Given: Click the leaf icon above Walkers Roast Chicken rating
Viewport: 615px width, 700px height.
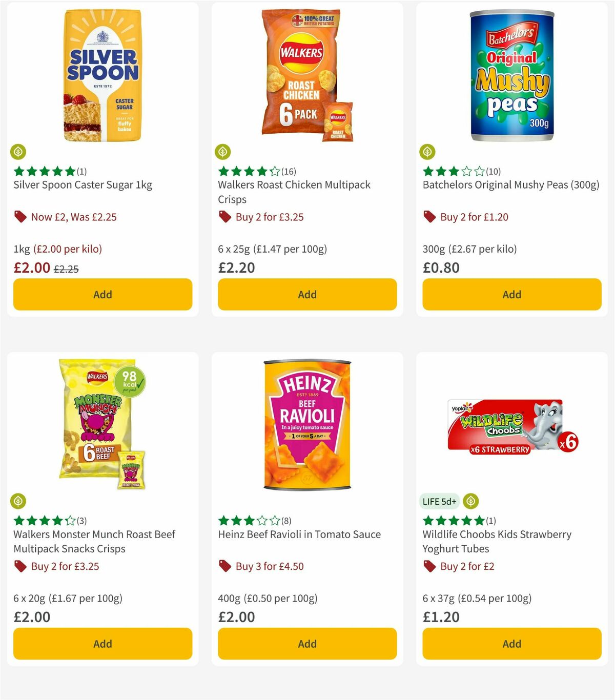Looking at the screenshot, I should point(223,152).
